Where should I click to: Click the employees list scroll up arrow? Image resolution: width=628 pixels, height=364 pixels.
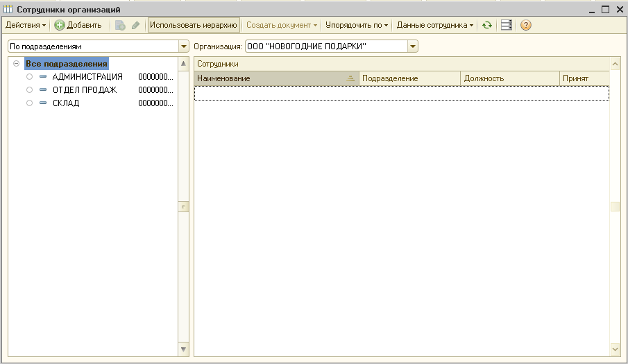(616, 64)
